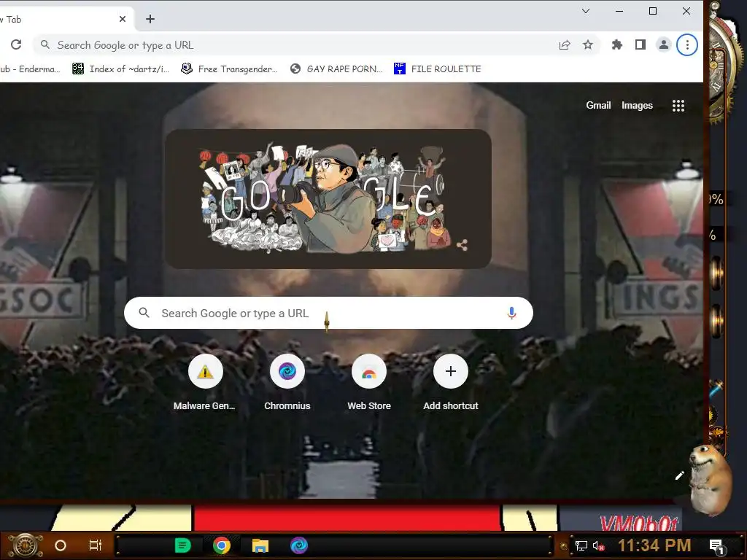Open Chrome's three-dot menu

pos(687,44)
